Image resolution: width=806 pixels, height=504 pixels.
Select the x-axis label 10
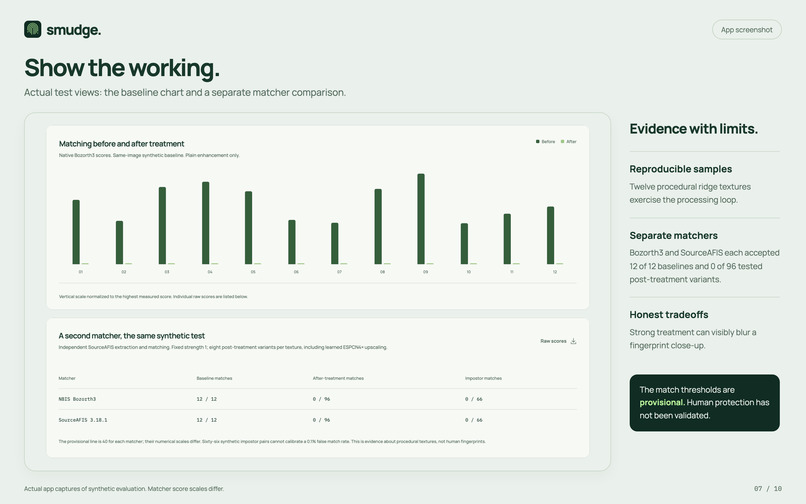coord(468,272)
